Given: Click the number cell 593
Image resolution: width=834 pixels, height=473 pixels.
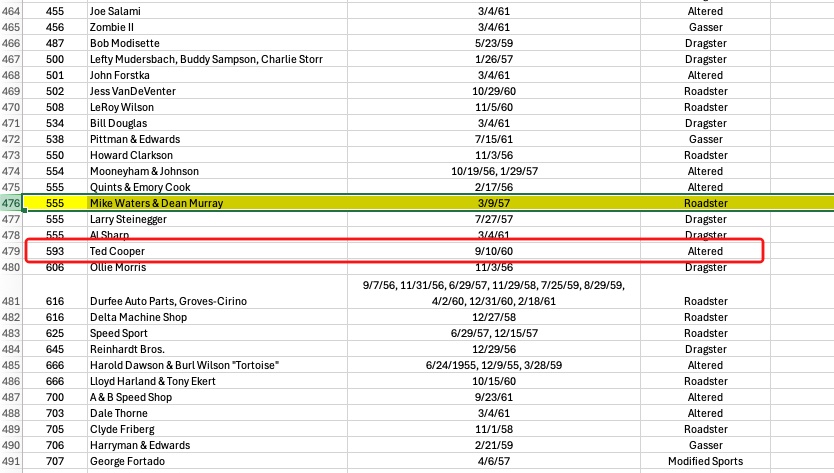Looking at the screenshot, I should tap(55, 251).
